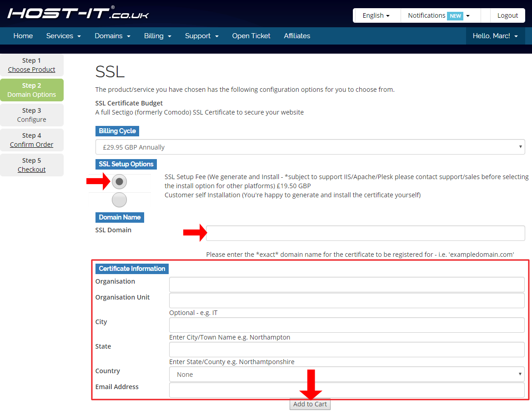The image size is (532, 415).
Task: Go to Step 1 Choose Product
Action: coord(31,65)
